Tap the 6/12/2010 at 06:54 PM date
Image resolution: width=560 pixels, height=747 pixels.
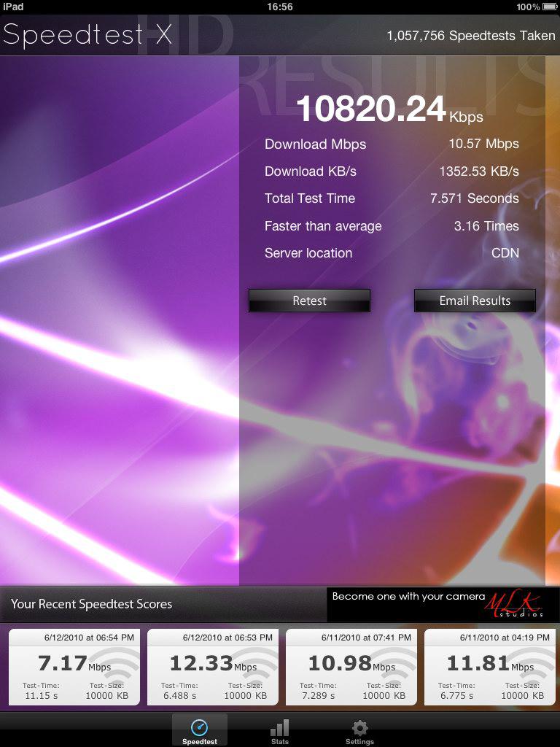click(89, 638)
